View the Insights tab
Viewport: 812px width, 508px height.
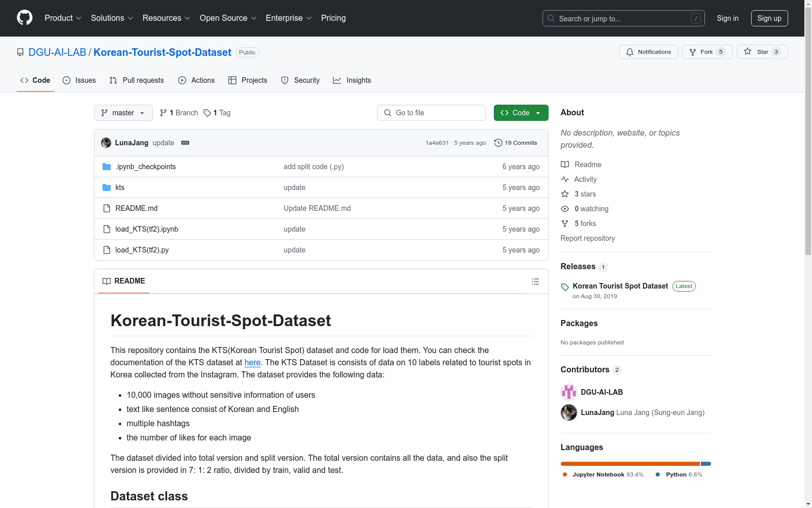[352, 80]
